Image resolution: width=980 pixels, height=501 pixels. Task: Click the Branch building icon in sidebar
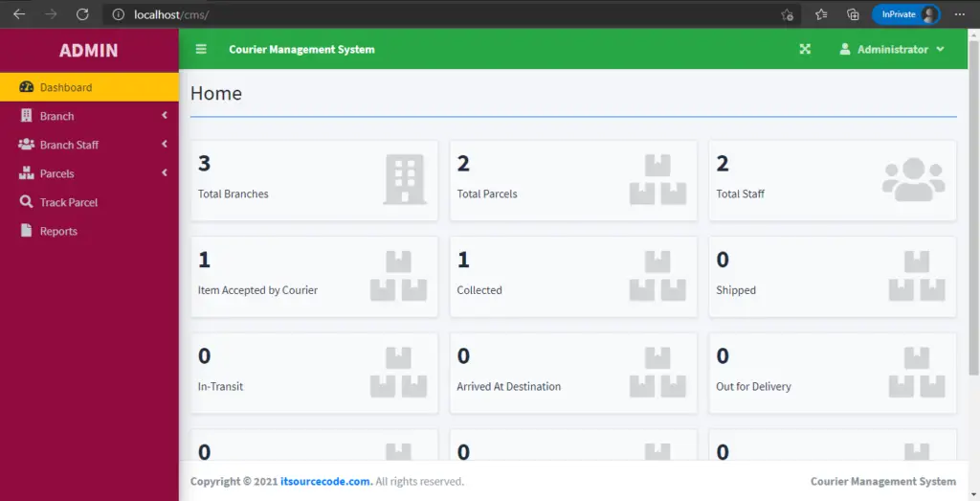[x=26, y=116]
